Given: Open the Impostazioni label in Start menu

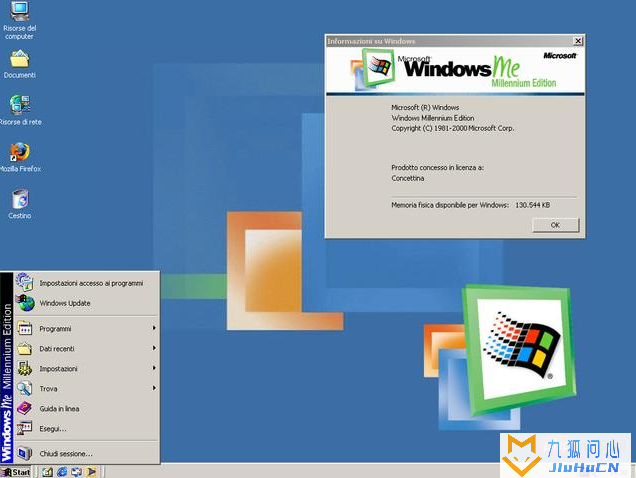Looking at the screenshot, I should [x=58, y=369].
